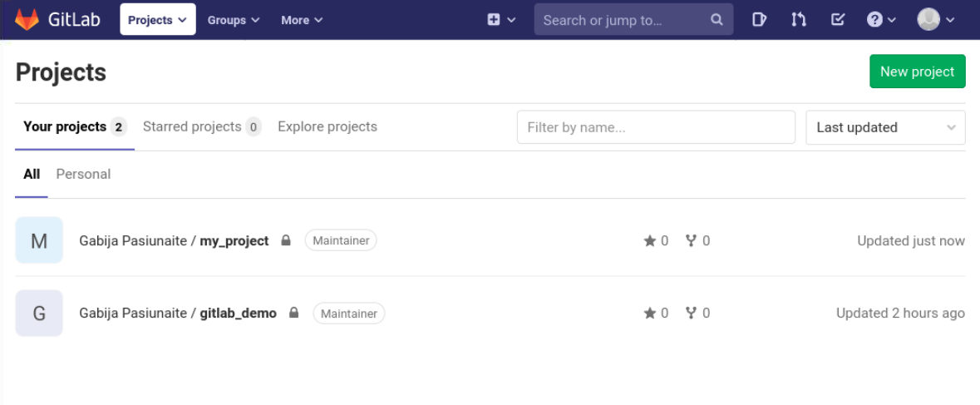Open the To-Do list checkmark icon

(x=838, y=20)
